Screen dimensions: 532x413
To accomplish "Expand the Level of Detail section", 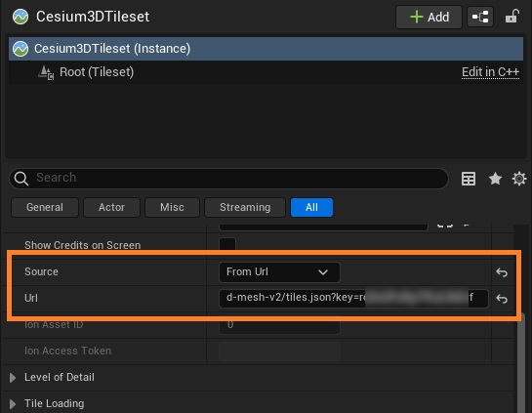I will click(x=13, y=378).
